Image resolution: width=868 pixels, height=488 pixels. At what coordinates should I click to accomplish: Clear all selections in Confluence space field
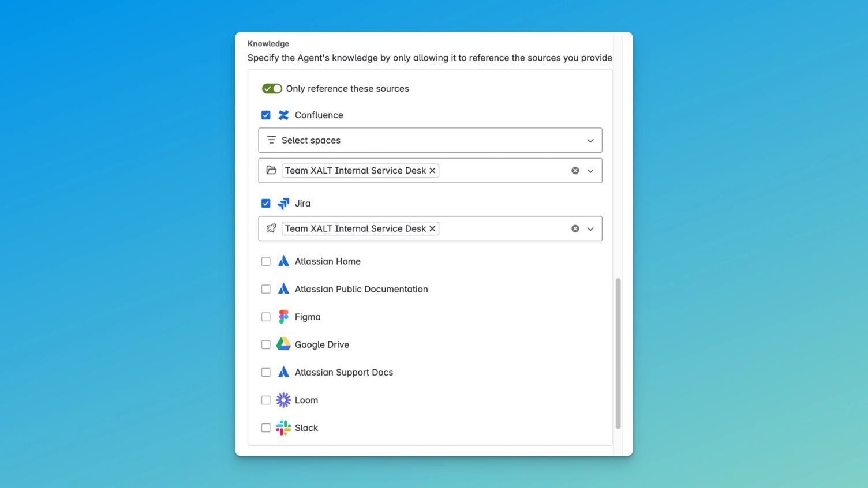[575, 171]
